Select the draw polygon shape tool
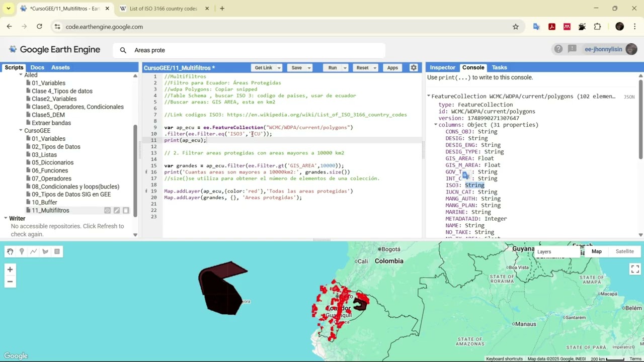 (45, 251)
